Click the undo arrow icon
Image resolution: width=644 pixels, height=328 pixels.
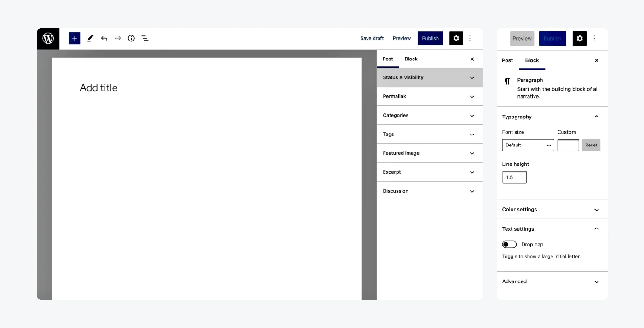pos(104,38)
